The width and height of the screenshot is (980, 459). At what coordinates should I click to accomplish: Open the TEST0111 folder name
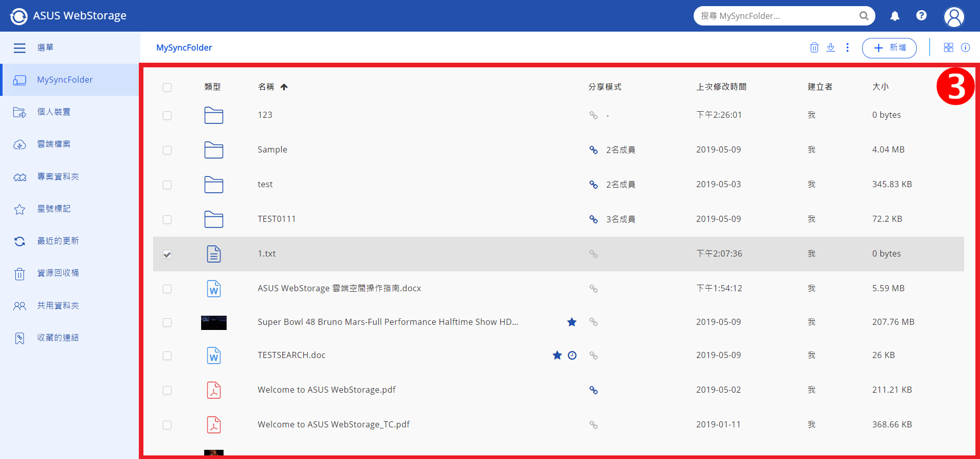(x=276, y=219)
